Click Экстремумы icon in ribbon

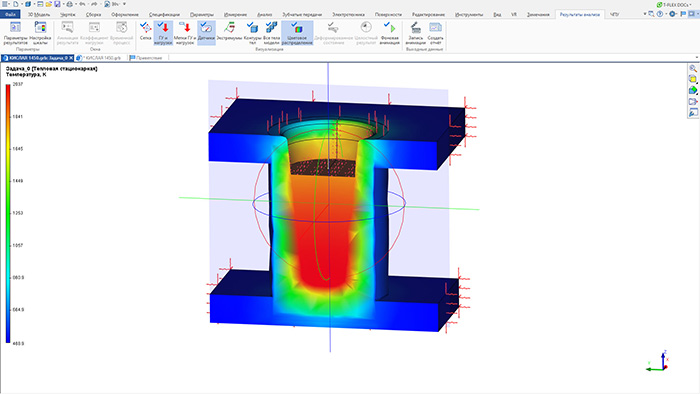(x=229, y=33)
